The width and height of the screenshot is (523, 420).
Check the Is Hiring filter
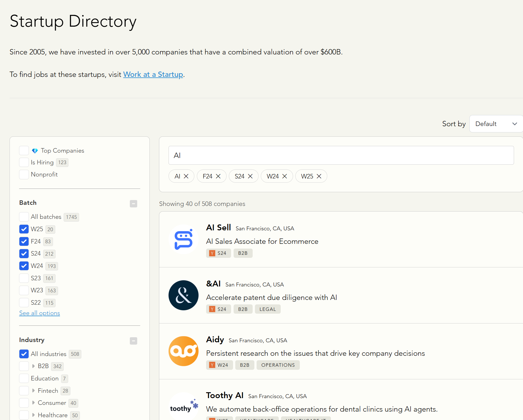pyautogui.click(x=24, y=162)
